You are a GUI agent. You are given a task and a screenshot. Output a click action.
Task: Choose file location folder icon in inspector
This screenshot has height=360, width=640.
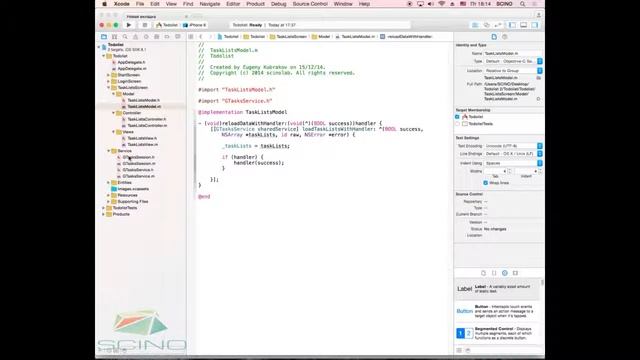point(539,78)
